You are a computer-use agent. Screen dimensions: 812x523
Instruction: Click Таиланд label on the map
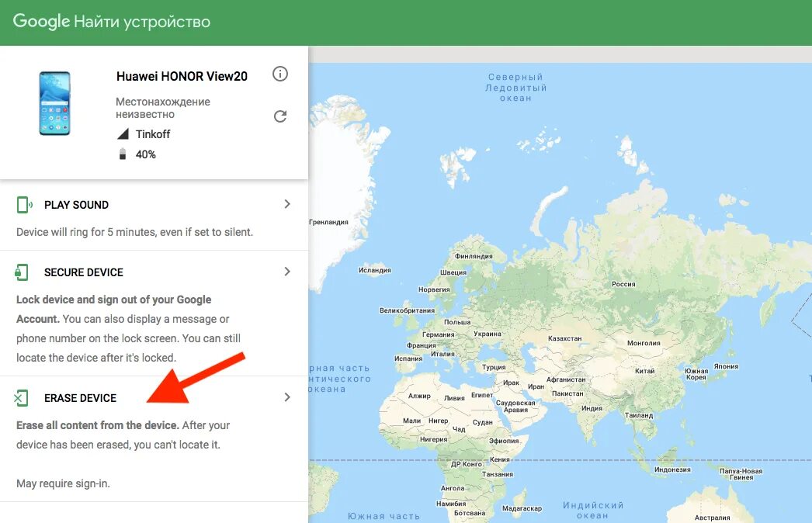pyautogui.click(x=639, y=415)
